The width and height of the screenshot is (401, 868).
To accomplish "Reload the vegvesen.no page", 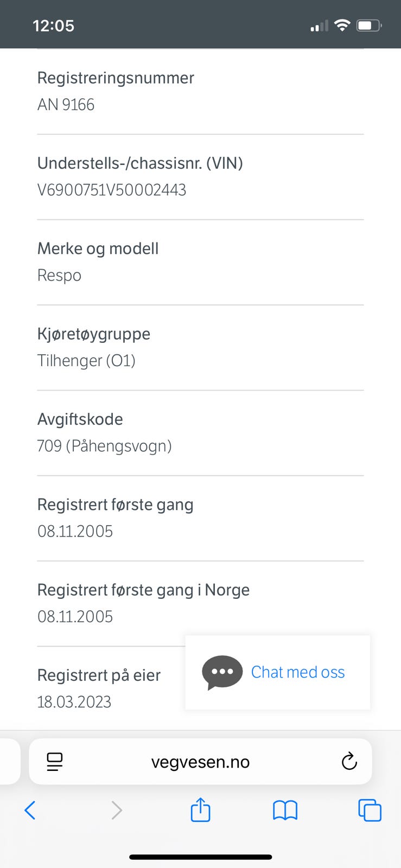I will pyautogui.click(x=349, y=762).
